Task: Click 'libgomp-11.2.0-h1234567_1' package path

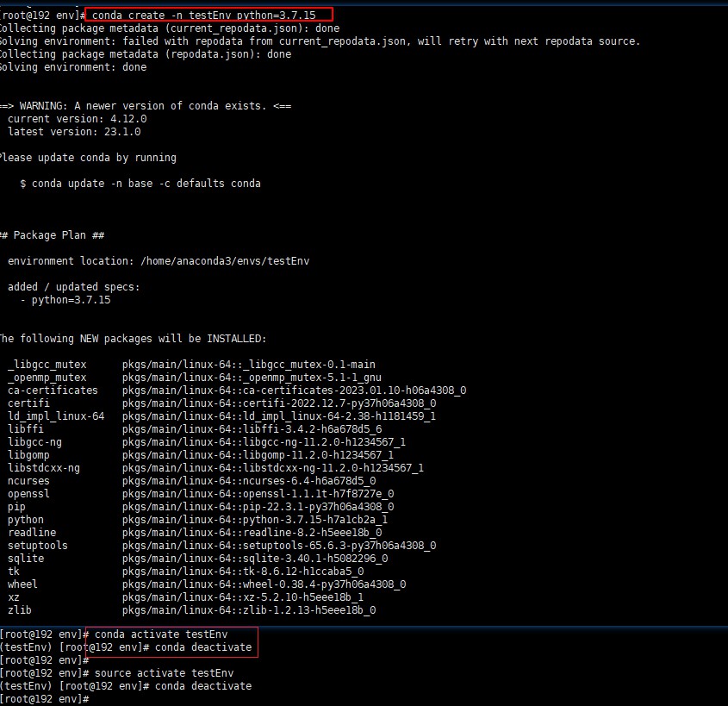Action: click(x=258, y=455)
